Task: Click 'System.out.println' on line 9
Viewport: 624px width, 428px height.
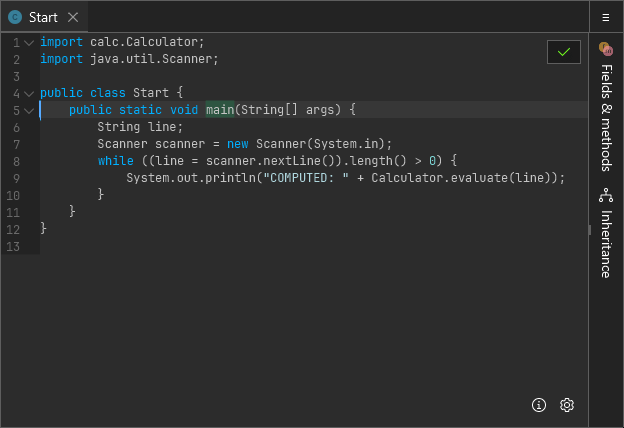Action: (x=191, y=178)
